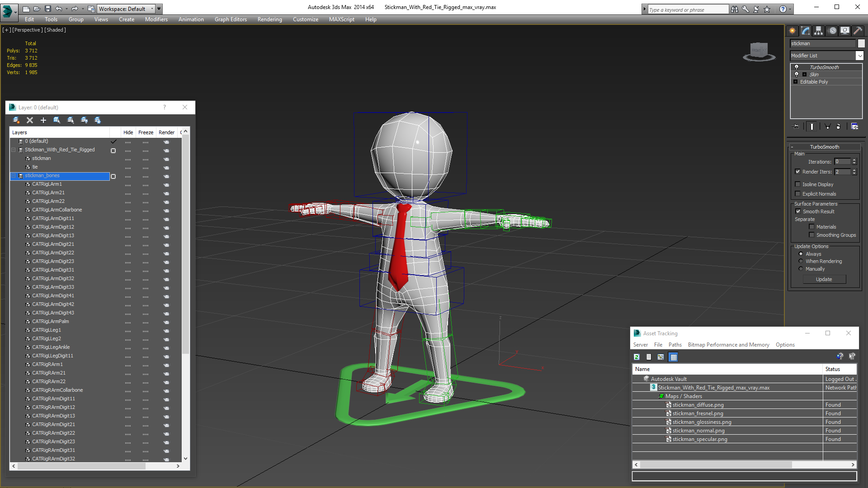Click the Perspective viewport label
Screen dimensions: 868x488
point(28,30)
